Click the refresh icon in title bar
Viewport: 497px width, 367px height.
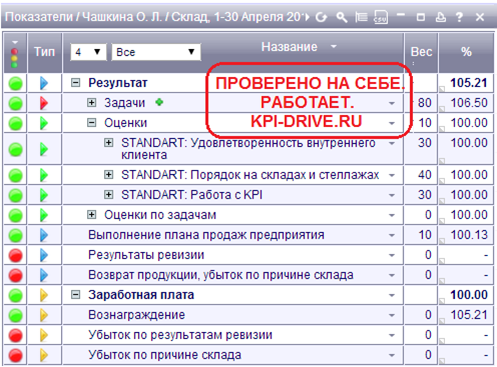321,17
